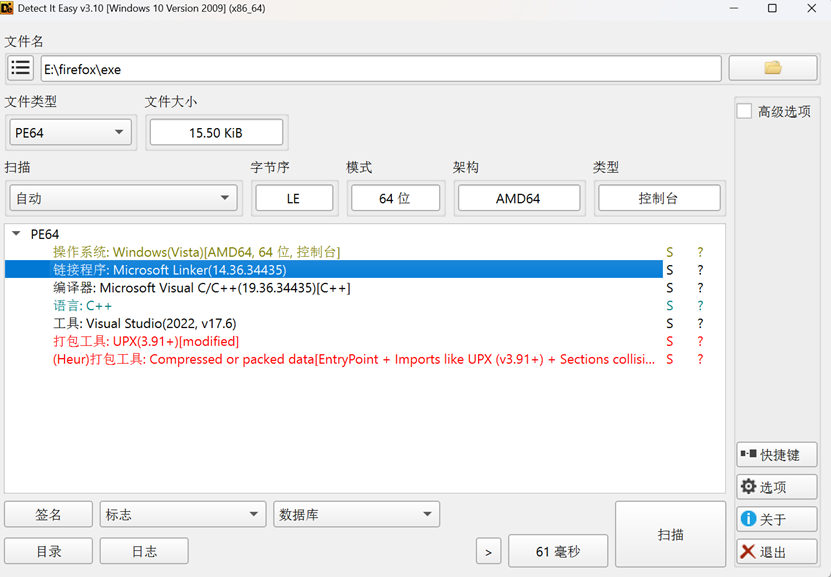Click S in the Visual Studio row

click(670, 324)
